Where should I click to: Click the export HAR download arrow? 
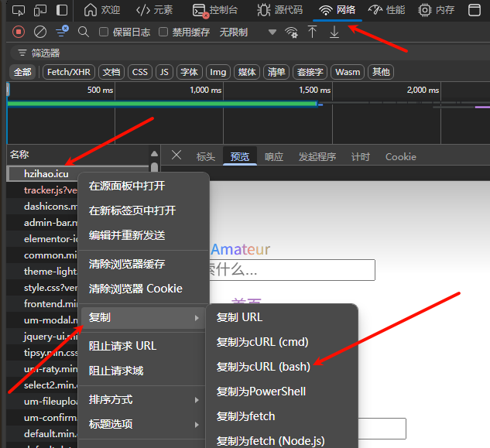point(334,32)
